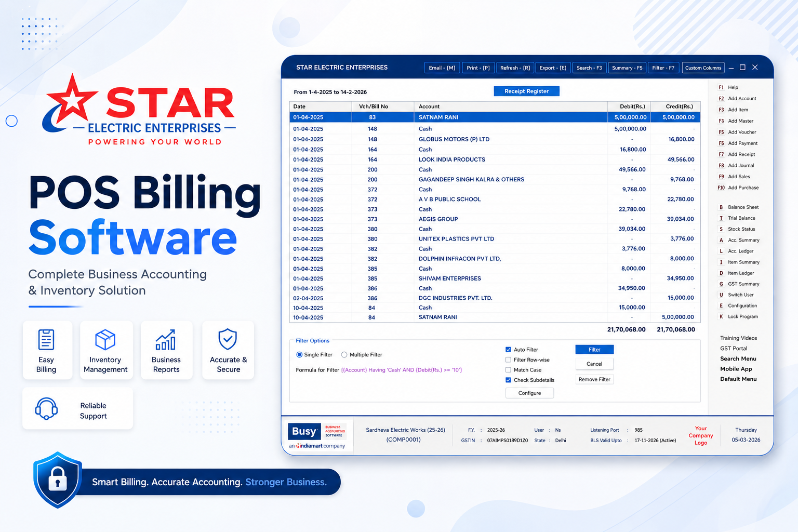Image resolution: width=798 pixels, height=532 pixels.
Task: Open Add Master from the sidebar
Action: (740, 121)
